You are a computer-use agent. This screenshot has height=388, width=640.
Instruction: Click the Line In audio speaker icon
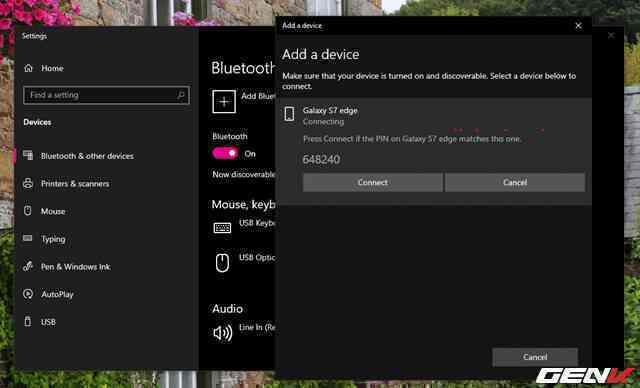pyautogui.click(x=223, y=333)
